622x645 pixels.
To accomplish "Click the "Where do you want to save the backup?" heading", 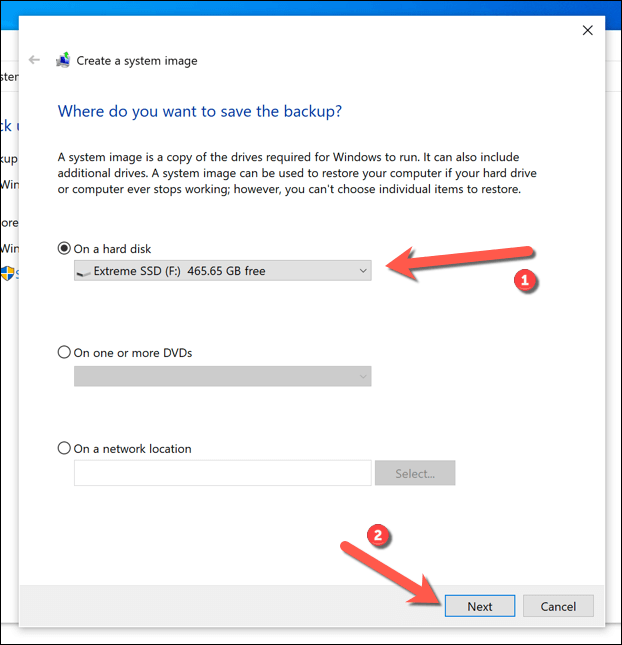I will (x=199, y=111).
